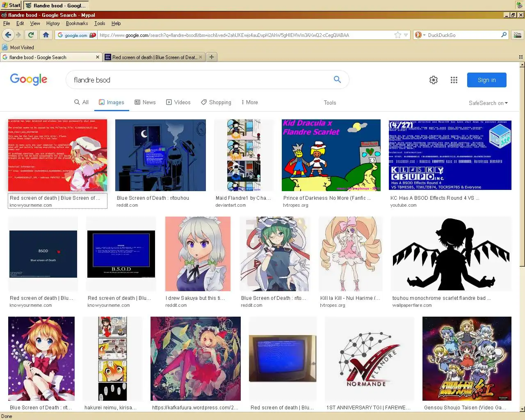Open the URL bar history dropdown arrow

[406, 35]
